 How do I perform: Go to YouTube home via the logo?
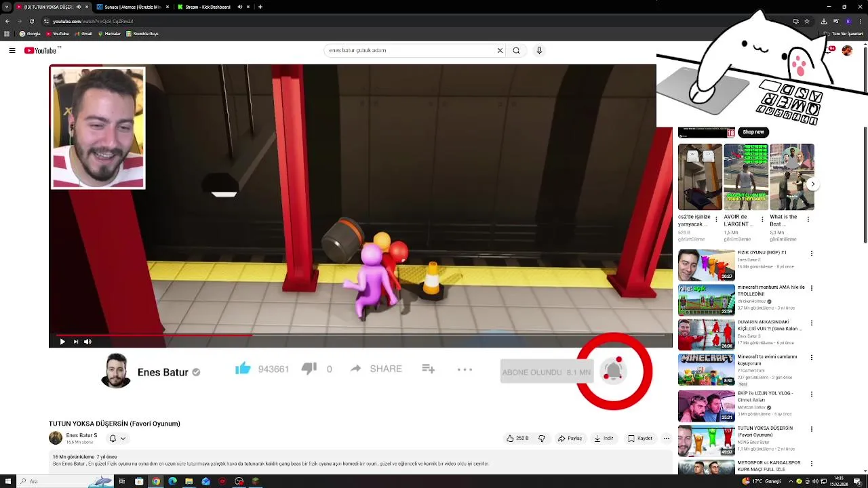(x=42, y=50)
